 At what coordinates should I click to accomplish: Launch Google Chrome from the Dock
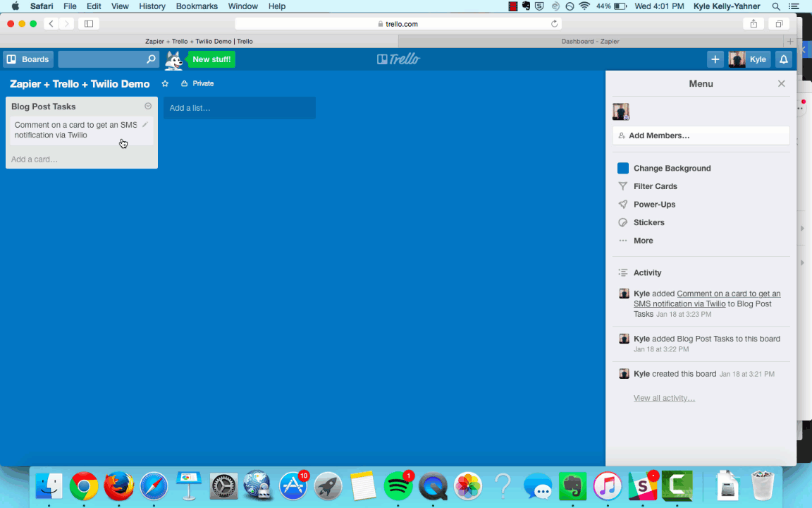click(84, 486)
